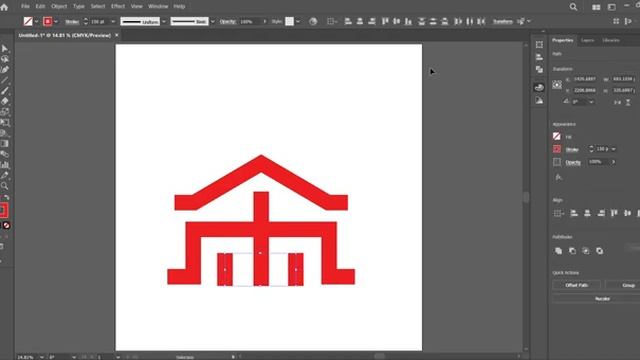Click the red Stroke swatch in Appearance
Screen dimensions: 640x360
pos(557,149)
